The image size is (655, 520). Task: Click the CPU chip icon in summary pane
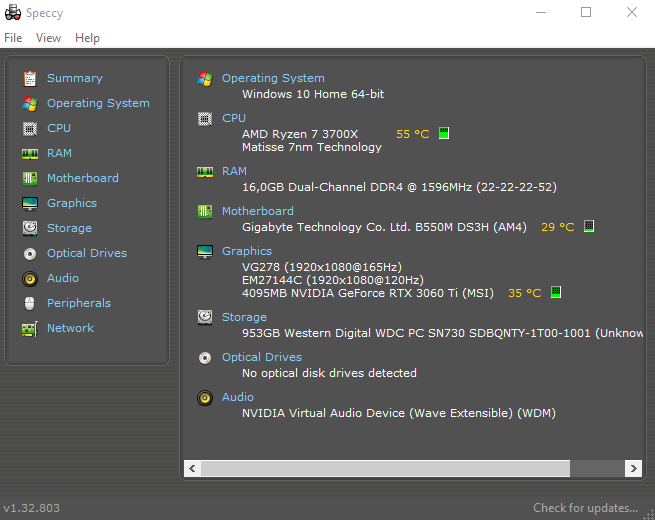205,119
